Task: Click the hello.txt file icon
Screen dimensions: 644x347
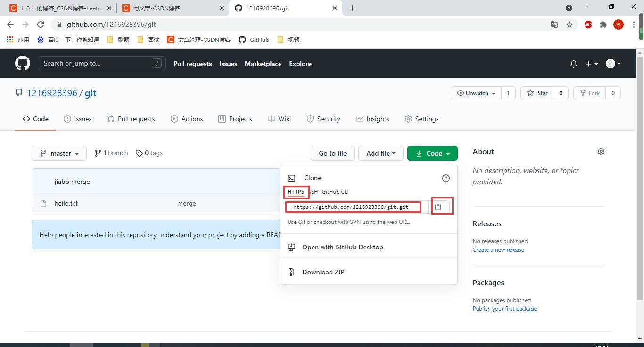Action: click(x=43, y=203)
